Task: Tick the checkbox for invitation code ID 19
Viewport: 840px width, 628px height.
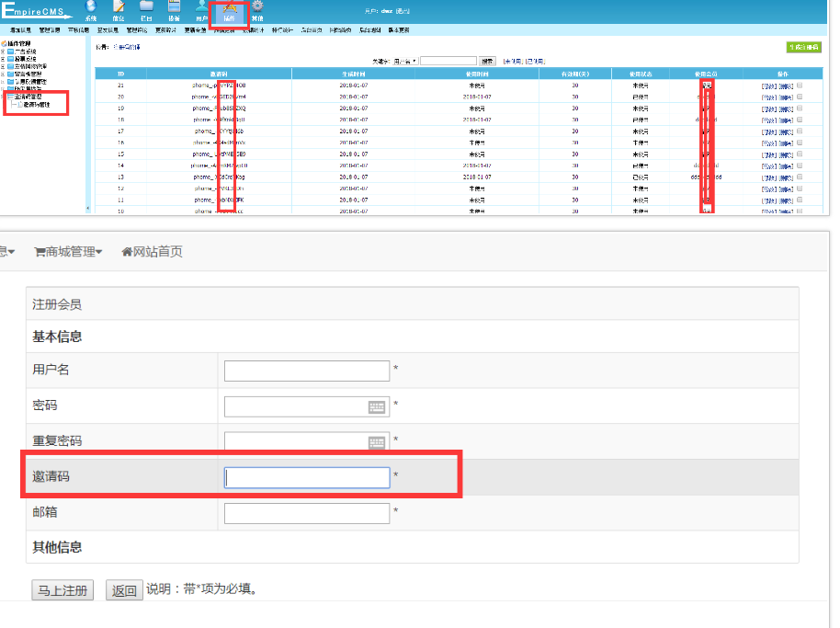Action: [799, 108]
